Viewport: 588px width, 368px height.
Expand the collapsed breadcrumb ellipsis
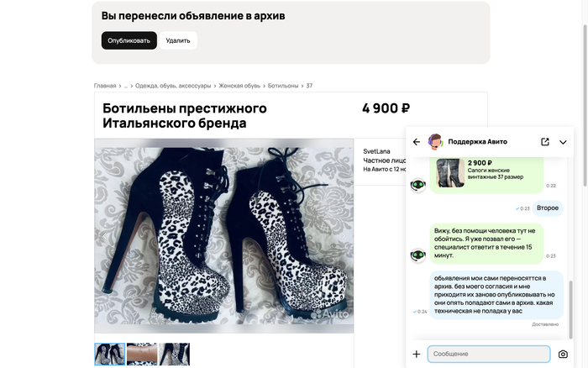click(x=126, y=86)
